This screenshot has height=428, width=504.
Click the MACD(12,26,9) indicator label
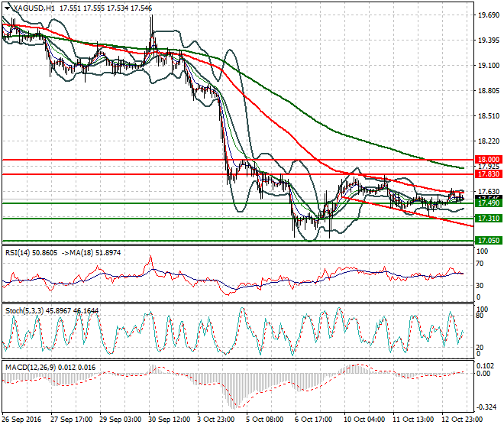coord(31,368)
